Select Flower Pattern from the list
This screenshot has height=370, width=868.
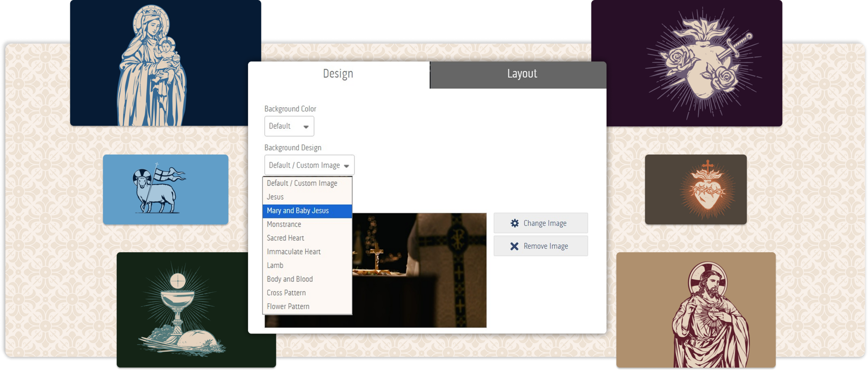[307, 307]
